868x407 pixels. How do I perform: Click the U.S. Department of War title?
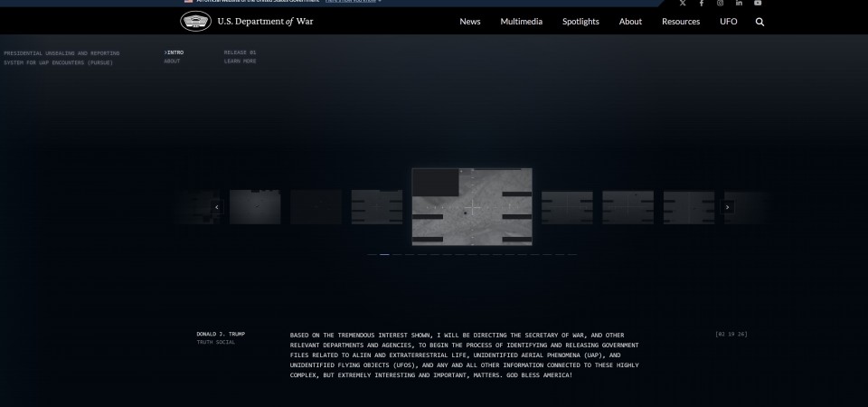pyautogui.click(x=265, y=22)
